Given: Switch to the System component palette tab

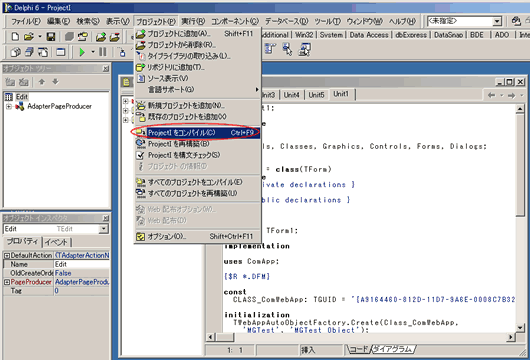Looking at the screenshot, I should pyautogui.click(x=331, y=35).
